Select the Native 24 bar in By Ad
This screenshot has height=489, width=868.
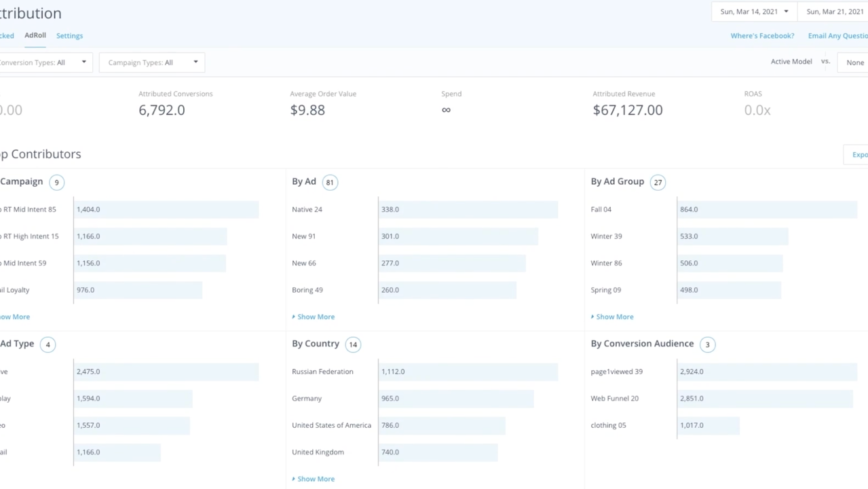click(x=468, y=209)
